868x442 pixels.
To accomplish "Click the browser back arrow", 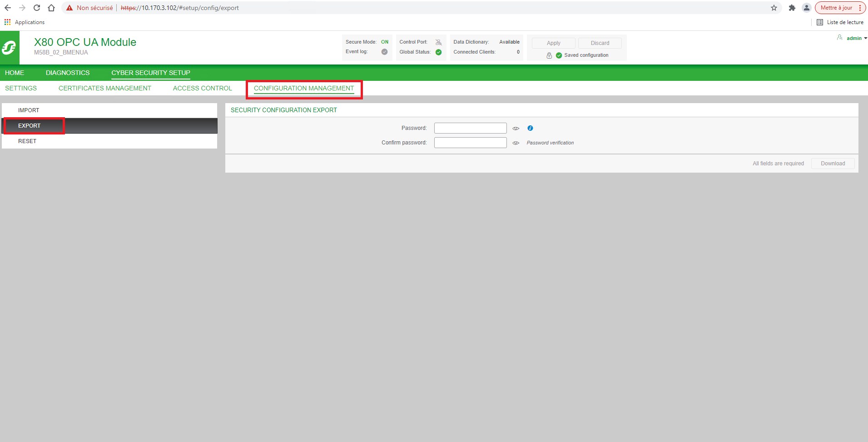I will pyautogui.click(x=8, y=8).
